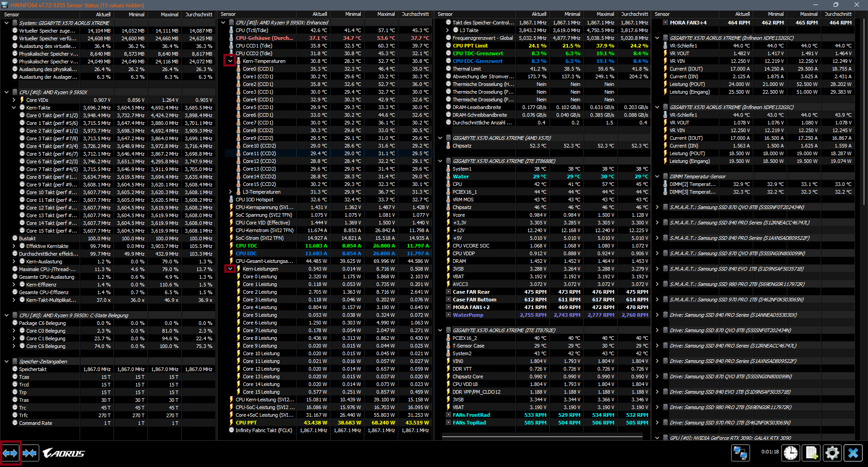Viewport: 868px width, 467px height.
Task: Click the fan icon beside Case FAN Rear
Action: tap(448, 292)
